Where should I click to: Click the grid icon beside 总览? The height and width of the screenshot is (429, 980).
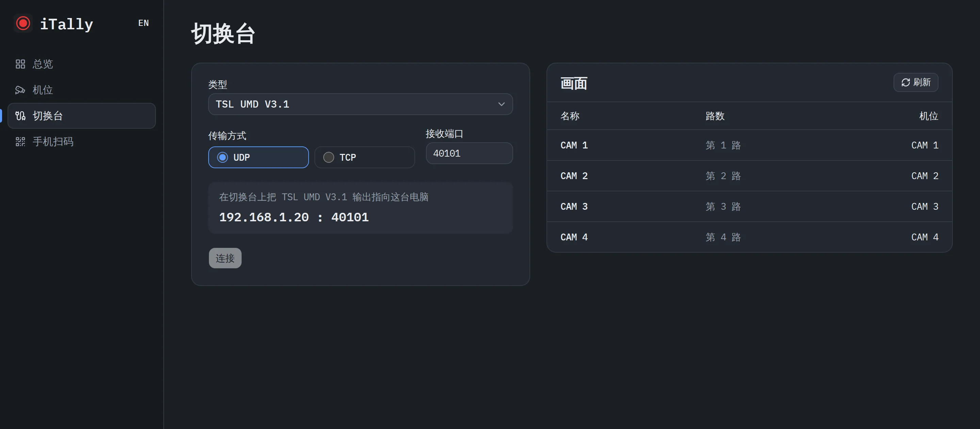(20, 64)
